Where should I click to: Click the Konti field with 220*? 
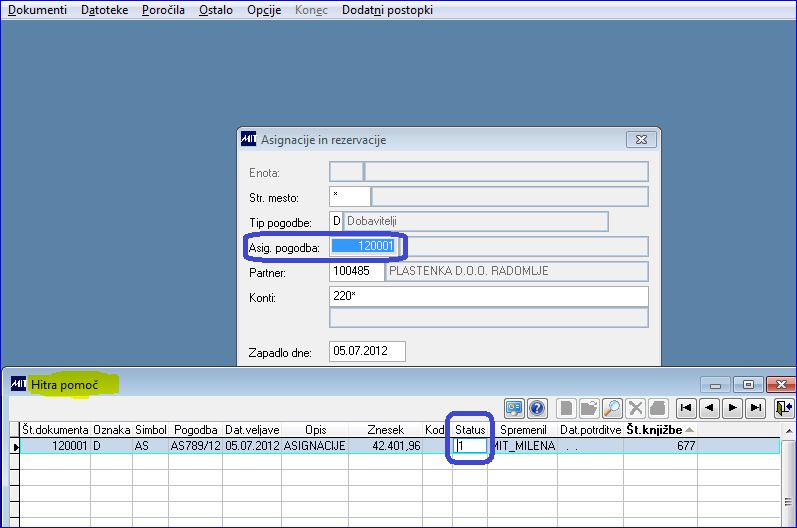[488, 296]
